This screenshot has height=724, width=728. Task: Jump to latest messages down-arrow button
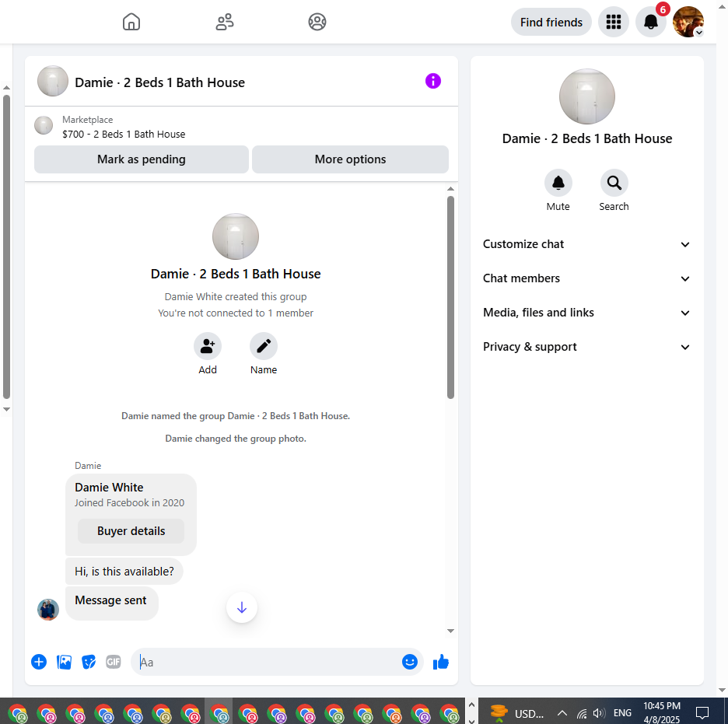pyautogui.click(x=242, y=607)
